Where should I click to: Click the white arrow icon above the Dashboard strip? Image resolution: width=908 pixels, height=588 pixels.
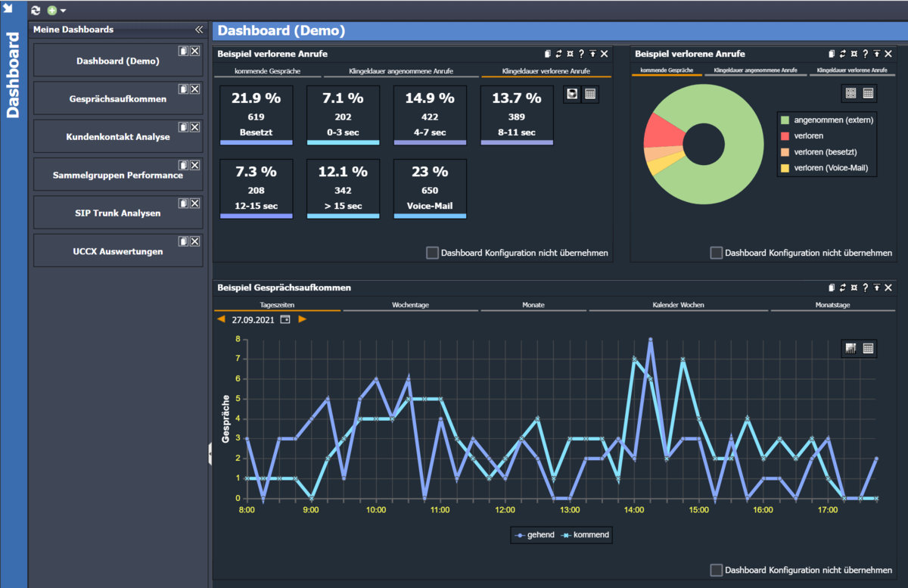click(x=9, y=8)
